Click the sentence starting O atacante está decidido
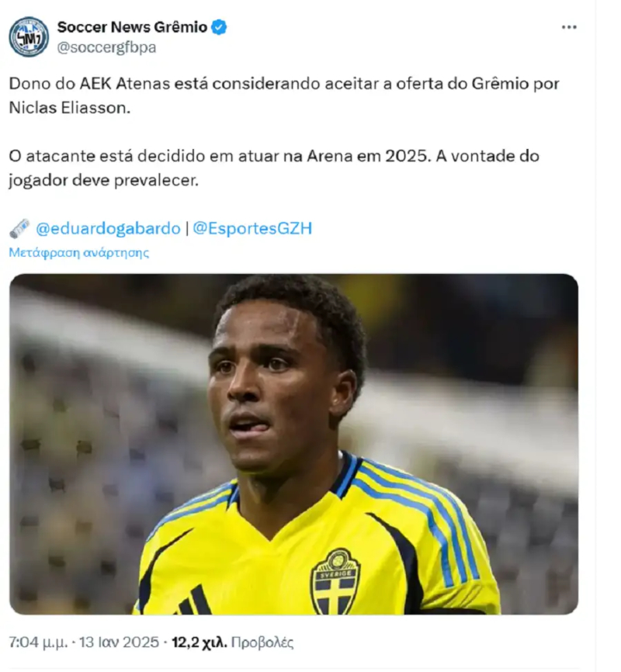Viewport: 621px width, 672px height. pos(273,168)
